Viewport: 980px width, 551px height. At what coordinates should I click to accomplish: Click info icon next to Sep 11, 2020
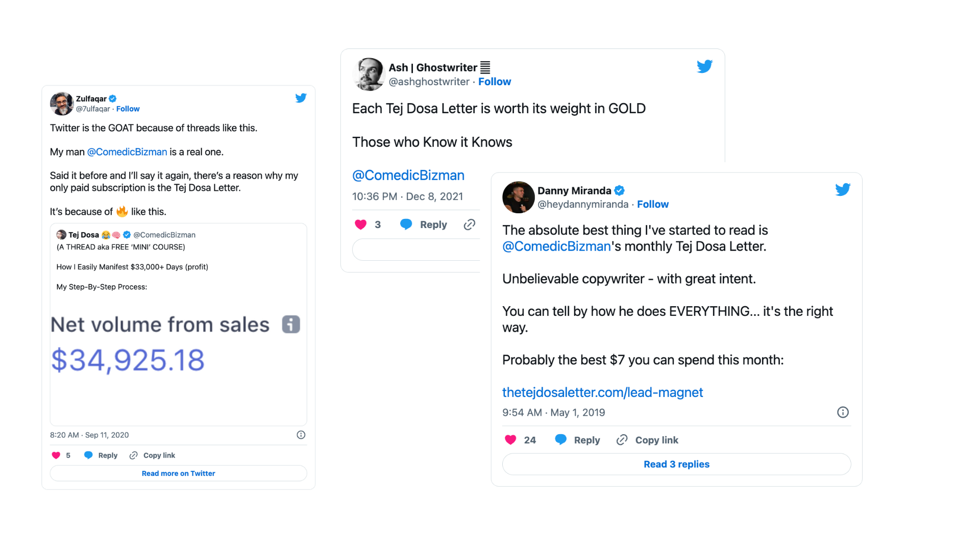coord(301,435)
